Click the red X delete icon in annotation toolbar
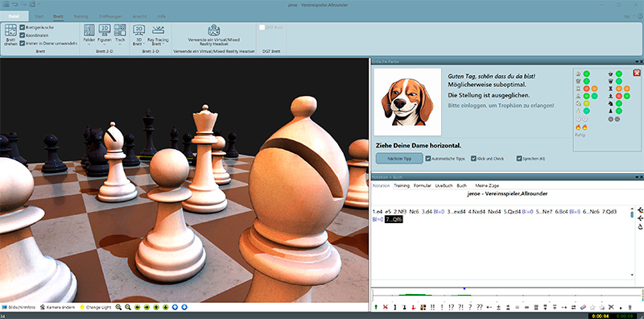 tap(386, 307)
